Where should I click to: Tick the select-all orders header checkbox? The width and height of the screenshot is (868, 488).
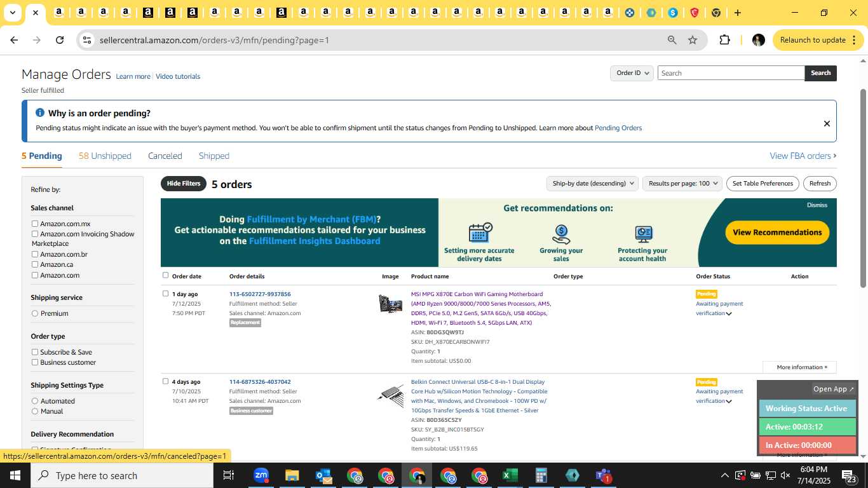(166, 275)
